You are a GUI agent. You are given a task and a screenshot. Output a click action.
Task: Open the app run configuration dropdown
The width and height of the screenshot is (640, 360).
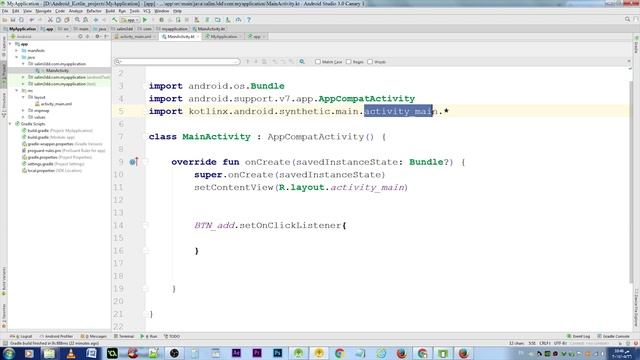tap(130, 20)
